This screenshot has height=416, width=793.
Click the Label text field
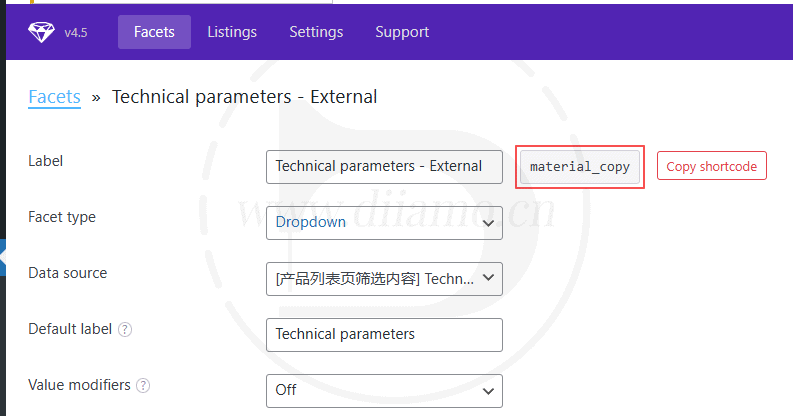click(384, 167)
